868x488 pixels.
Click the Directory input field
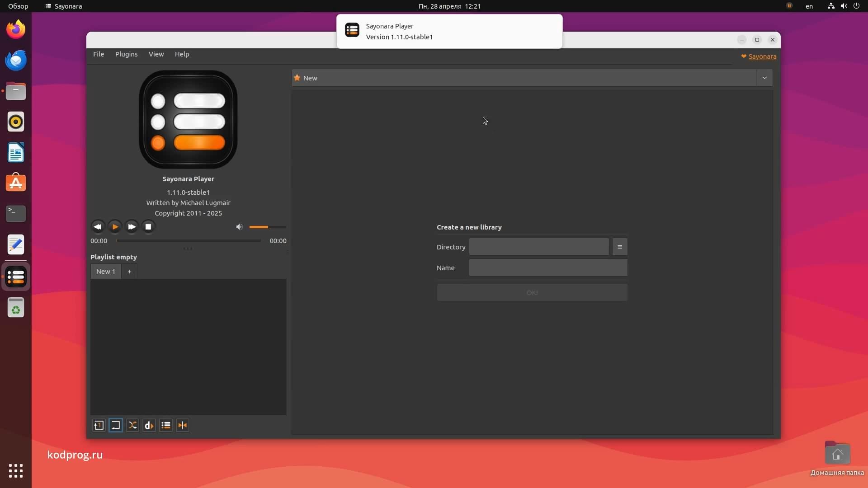(x=539, y=247)
